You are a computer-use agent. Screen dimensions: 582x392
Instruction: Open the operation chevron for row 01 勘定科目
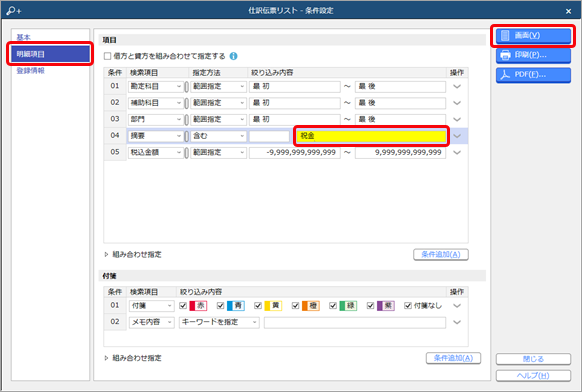(457, 86)
